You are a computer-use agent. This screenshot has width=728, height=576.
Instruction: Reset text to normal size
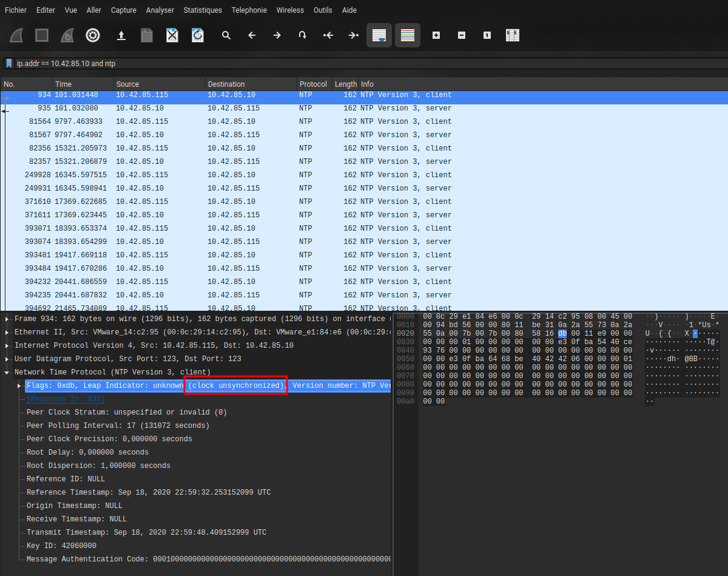[x=486, y=35]
